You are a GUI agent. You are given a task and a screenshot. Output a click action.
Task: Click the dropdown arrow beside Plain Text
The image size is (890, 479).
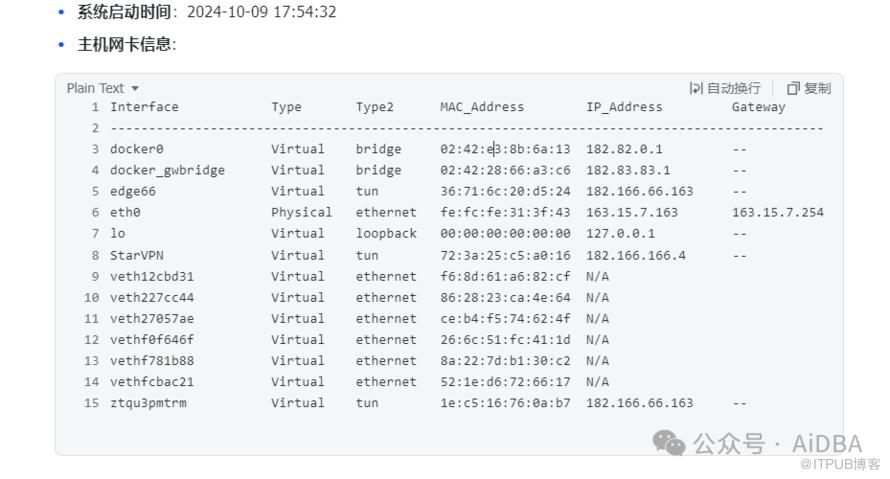pyautogui.click(x=135, y=89)
